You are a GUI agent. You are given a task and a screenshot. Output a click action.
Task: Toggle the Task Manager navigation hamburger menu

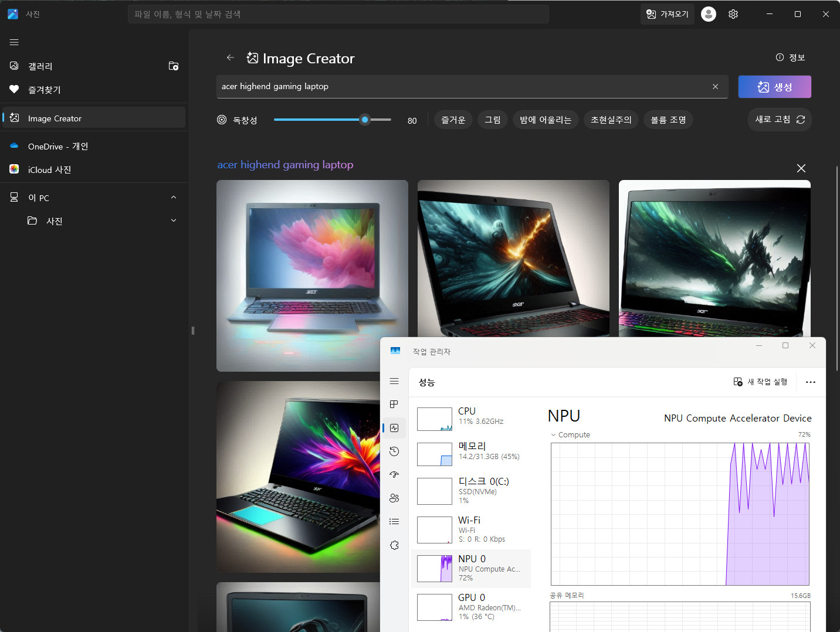coord(394,382)
